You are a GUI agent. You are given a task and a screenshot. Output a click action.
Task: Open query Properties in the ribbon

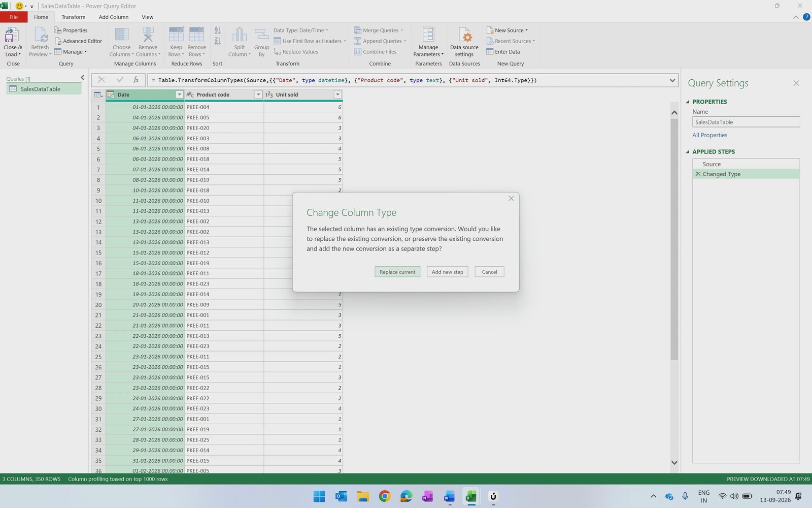pyautogui.click(x=71, y=30)
